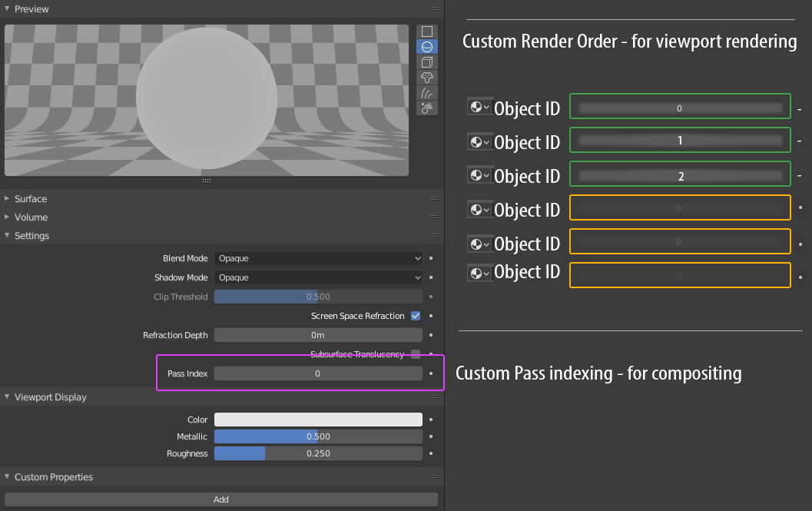Click the Surface panel drag grip icon
812x511 pixels.
[x=434, y=198]
